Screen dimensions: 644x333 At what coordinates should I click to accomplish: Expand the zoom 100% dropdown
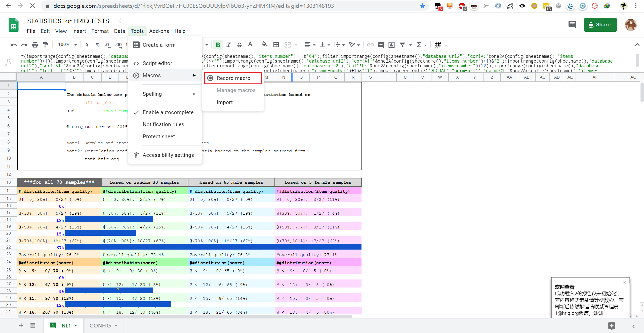click(75, 45)
